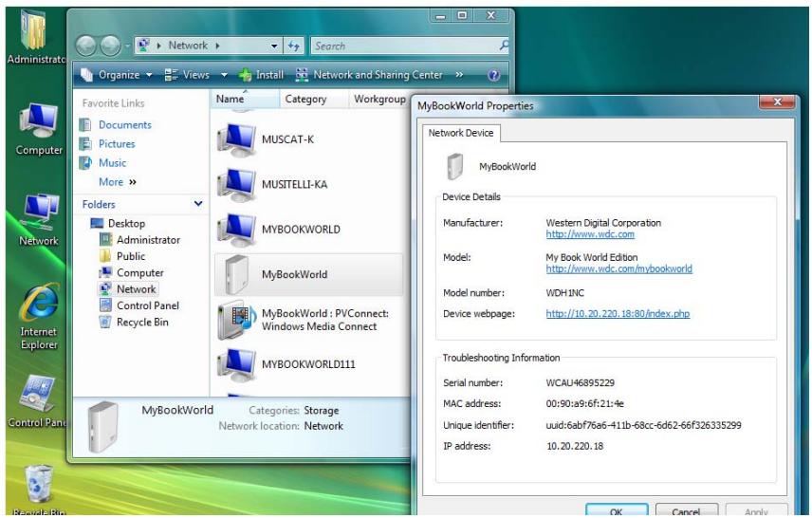Select the MYBOOKWORLD computer icon
The height and width of the screenshot is (518, 812).
click(x=236, y=230)
